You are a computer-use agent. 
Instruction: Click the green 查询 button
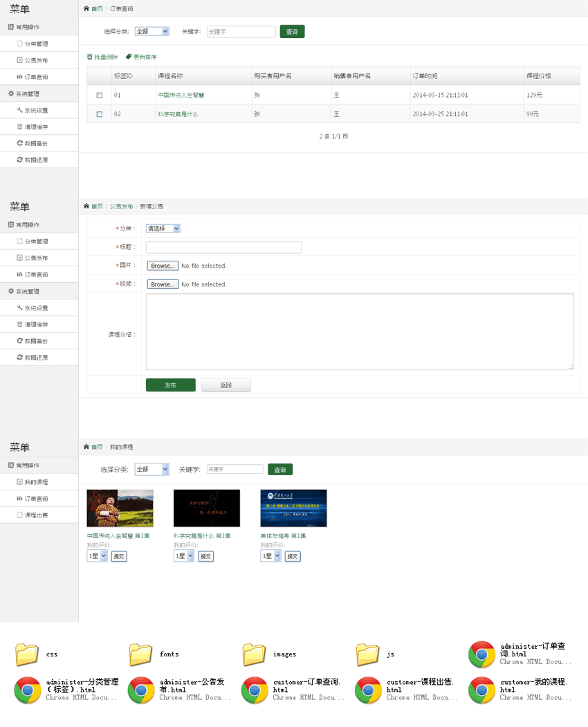(291, 31)
